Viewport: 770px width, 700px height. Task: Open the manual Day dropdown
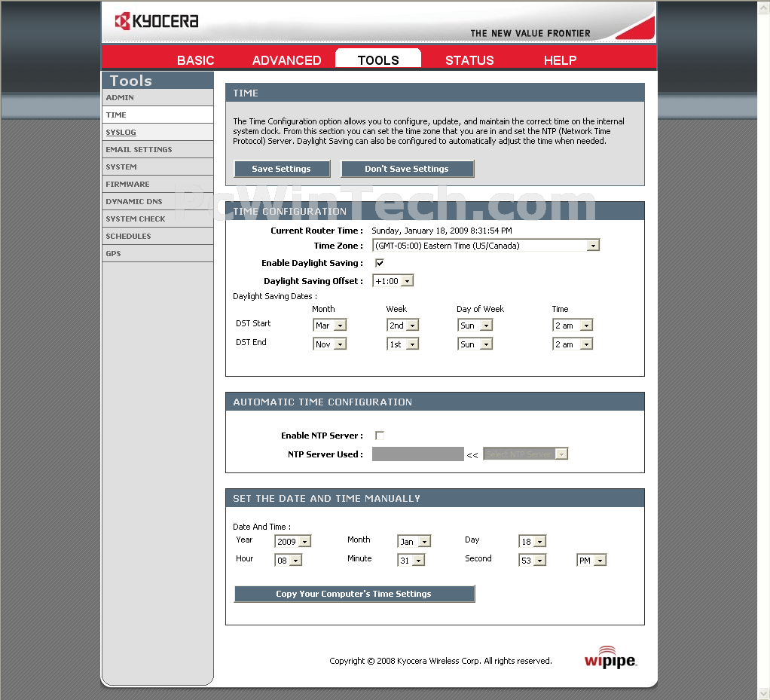click(x=533, y=541)
